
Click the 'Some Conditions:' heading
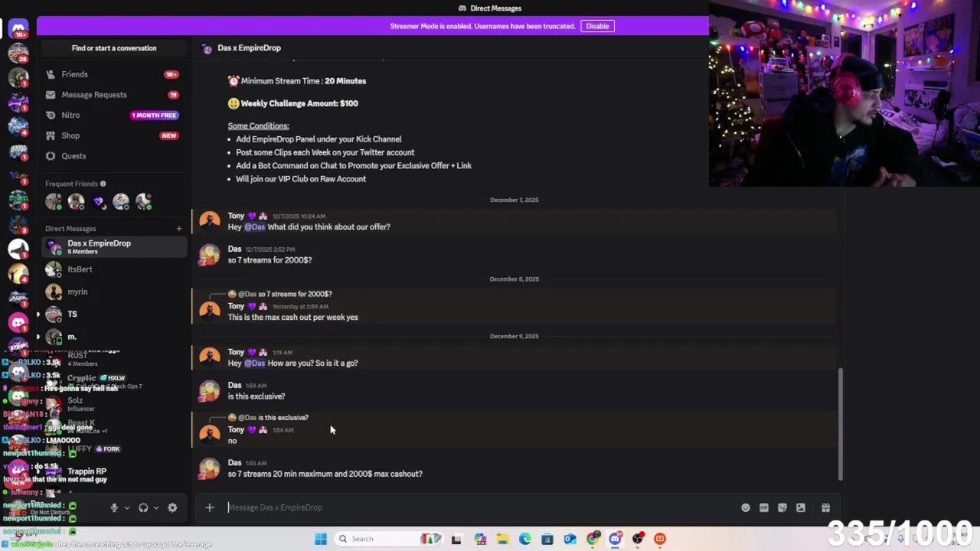(258, 126)
